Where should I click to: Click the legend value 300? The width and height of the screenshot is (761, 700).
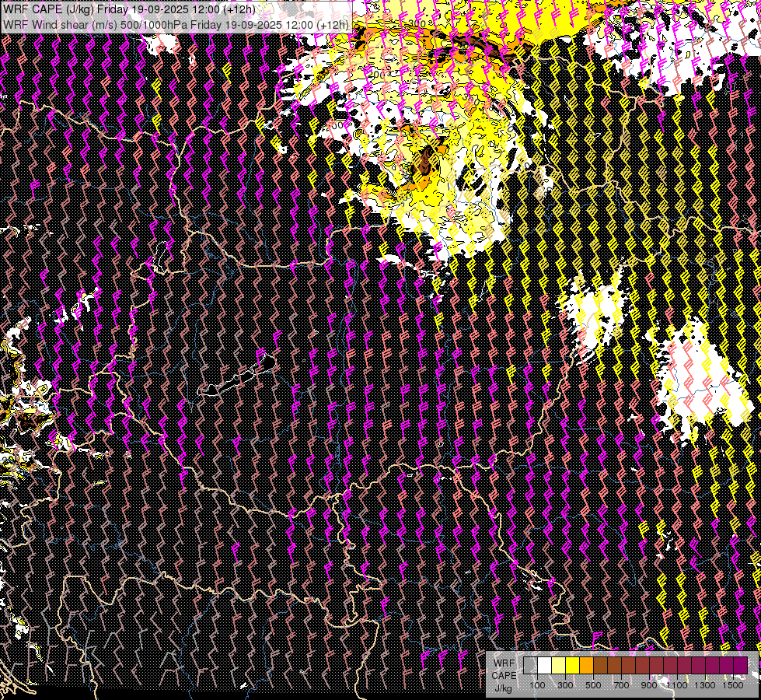point(565,685)
